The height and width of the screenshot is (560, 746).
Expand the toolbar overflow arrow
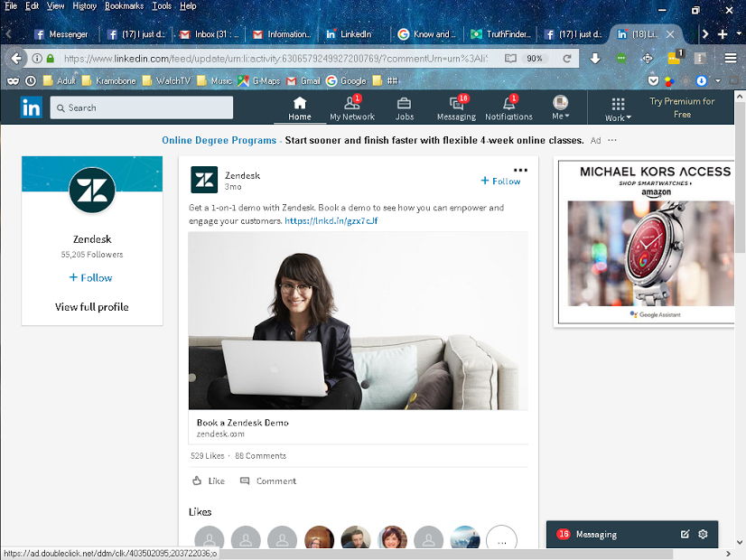tap(718, 81)
